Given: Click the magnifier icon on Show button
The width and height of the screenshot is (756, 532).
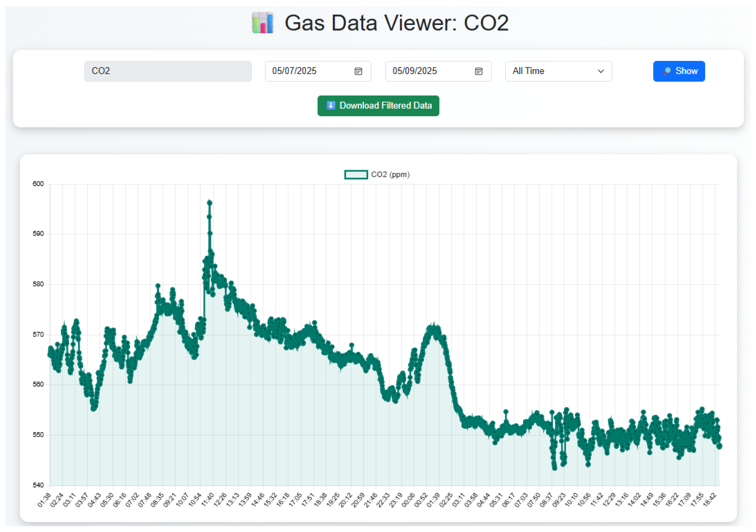Looking at the screenshot, I should pos(667,71).
